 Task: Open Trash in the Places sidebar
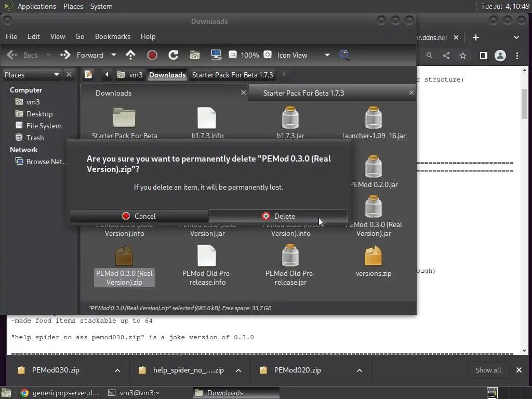pyautogui.click(x=30, y=137)
